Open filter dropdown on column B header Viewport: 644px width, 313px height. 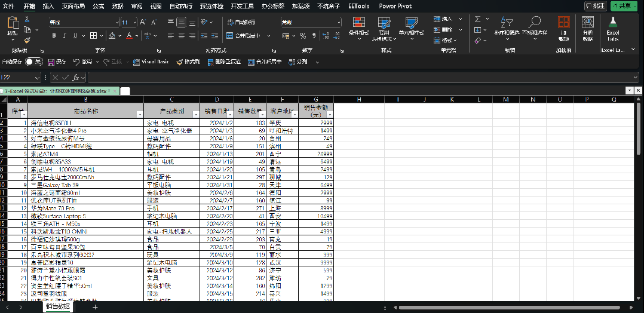coord(140,115)
